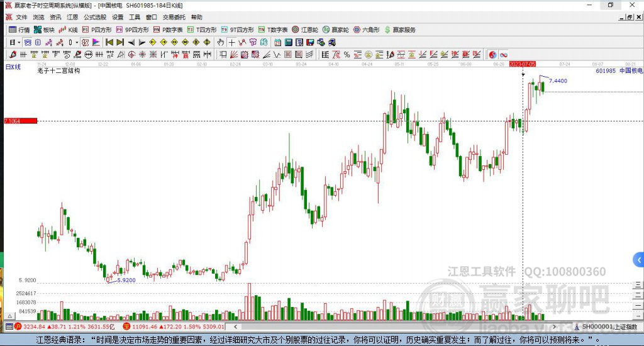Screen dimensions: 644x346
Task: Open the 9P四方形 tool
Action: [133, 30]
